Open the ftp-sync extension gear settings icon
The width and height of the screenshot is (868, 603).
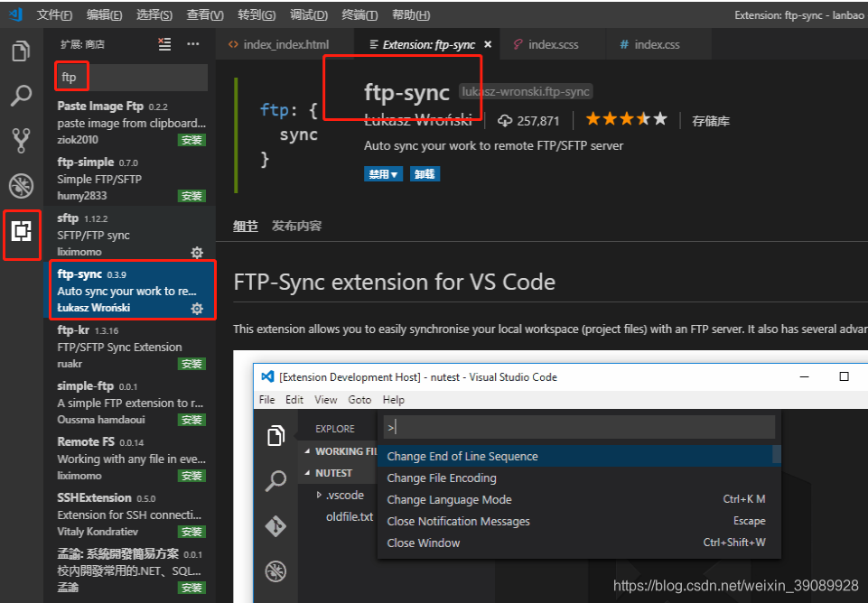197,308
